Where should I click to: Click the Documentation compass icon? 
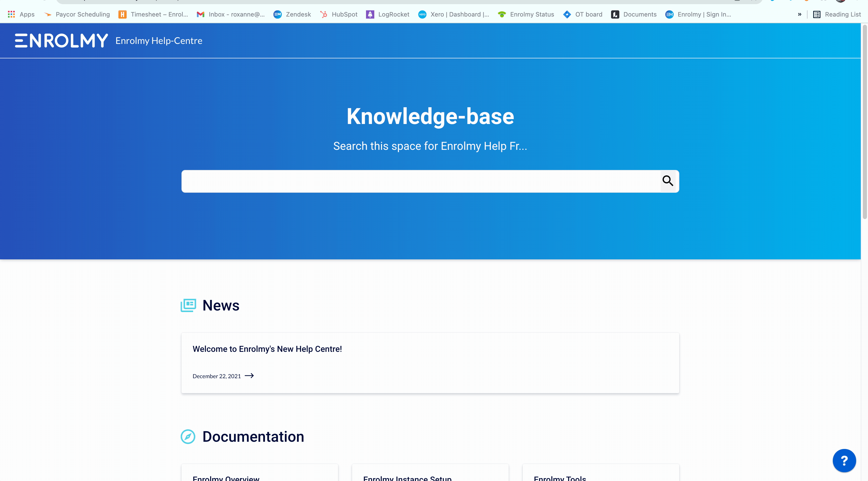tap(188, 437)
